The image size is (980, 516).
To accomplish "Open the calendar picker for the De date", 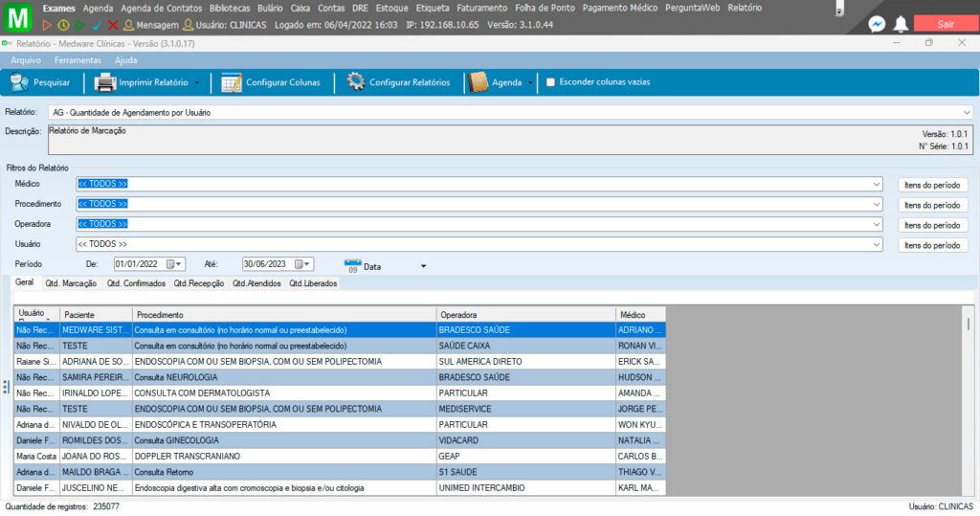I will click(175, 265).
